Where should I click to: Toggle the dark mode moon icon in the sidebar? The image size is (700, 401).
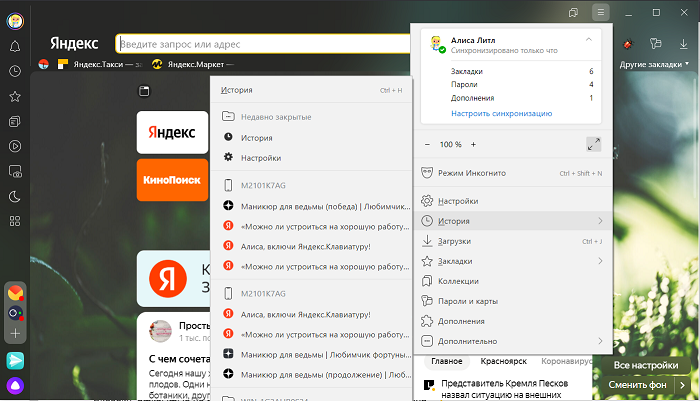tap(15, 196)
